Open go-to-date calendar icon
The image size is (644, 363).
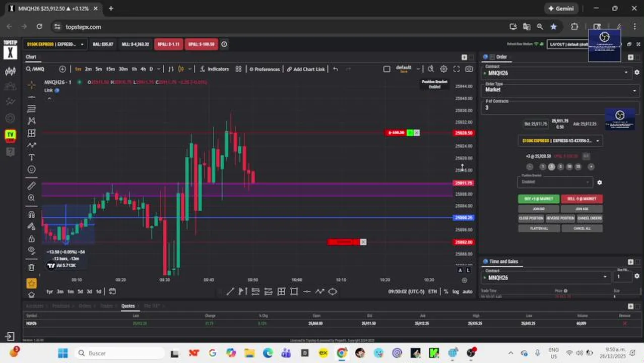[112, 291]
